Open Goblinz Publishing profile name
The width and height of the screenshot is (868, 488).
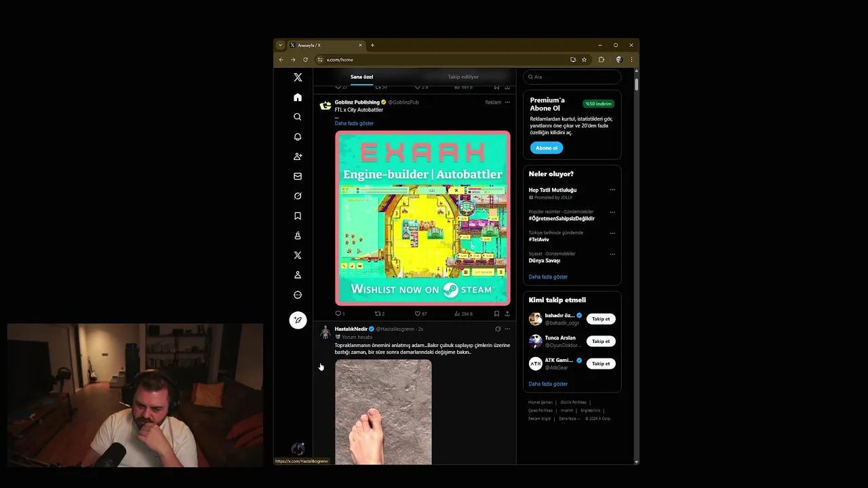pos(357,102)
